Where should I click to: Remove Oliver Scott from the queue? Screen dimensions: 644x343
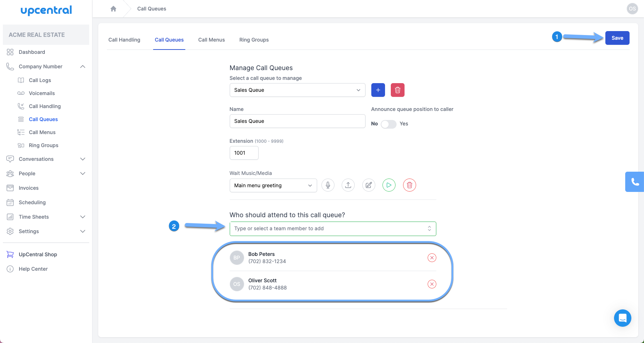coord(432,284)
